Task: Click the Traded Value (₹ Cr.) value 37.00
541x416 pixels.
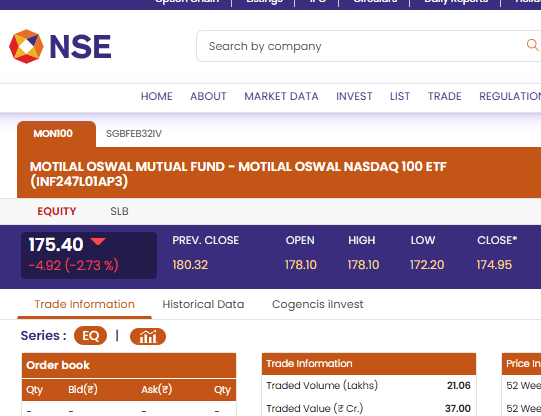Action: (458, 408)
